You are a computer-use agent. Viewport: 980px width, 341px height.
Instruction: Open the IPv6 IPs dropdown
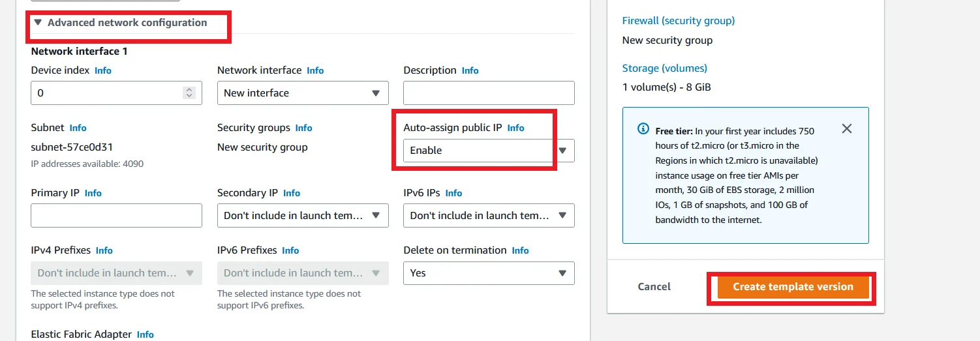tap(489, 215)
